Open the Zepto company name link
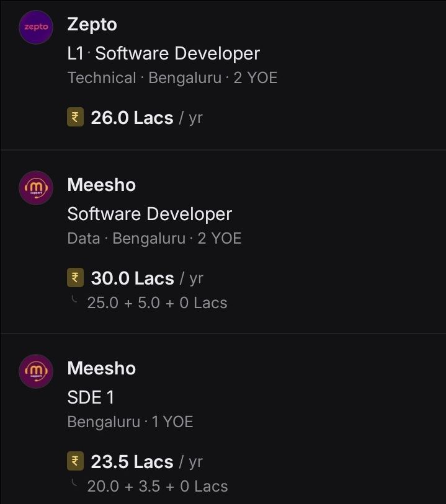 point(92,25)
